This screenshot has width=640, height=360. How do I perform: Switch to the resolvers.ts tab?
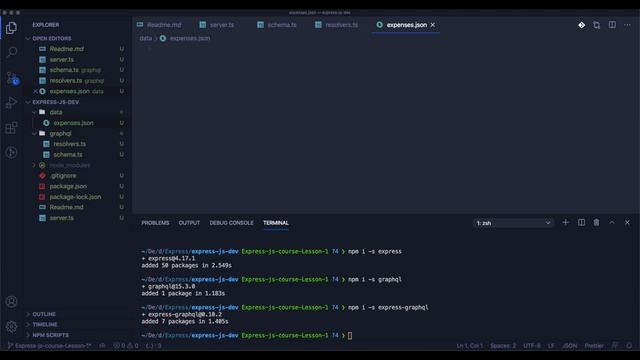337,25
